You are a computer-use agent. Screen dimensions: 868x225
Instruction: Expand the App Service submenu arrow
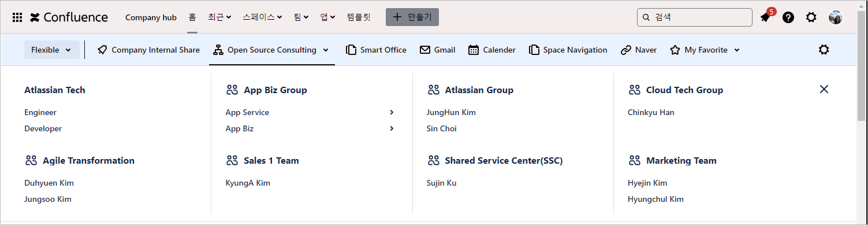point(392,112)
